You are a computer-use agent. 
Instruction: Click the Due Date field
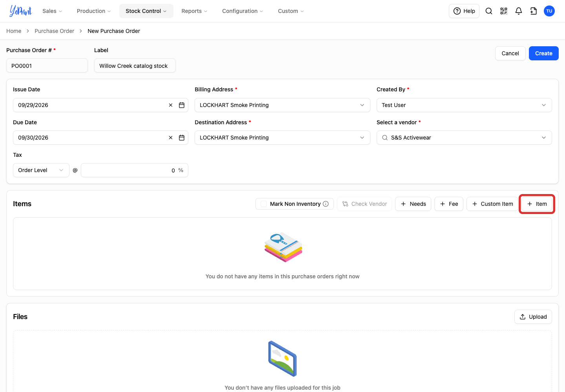pos(100,138)
